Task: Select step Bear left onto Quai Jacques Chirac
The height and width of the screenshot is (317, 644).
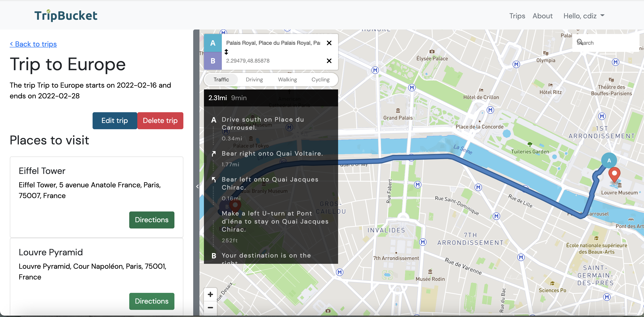Action: (271, 189)
